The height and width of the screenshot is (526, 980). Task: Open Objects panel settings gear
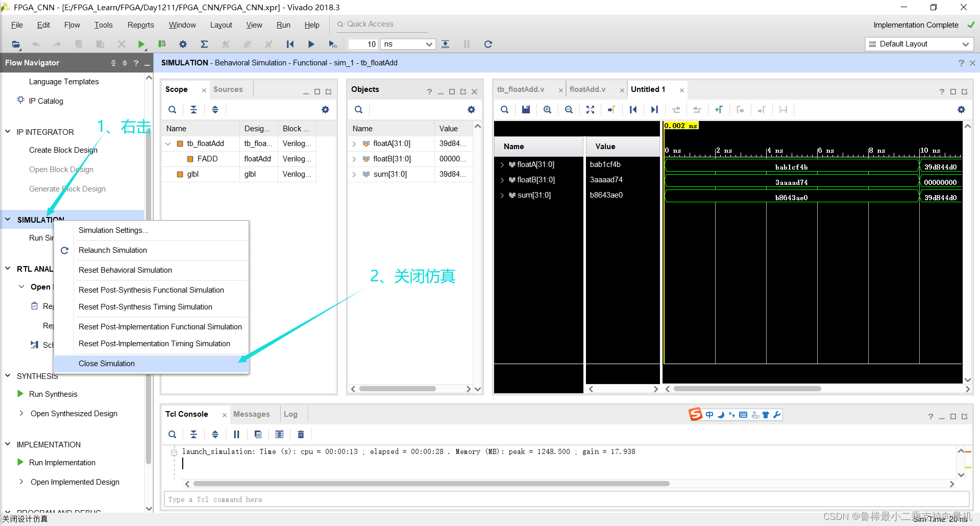[471, 110]
